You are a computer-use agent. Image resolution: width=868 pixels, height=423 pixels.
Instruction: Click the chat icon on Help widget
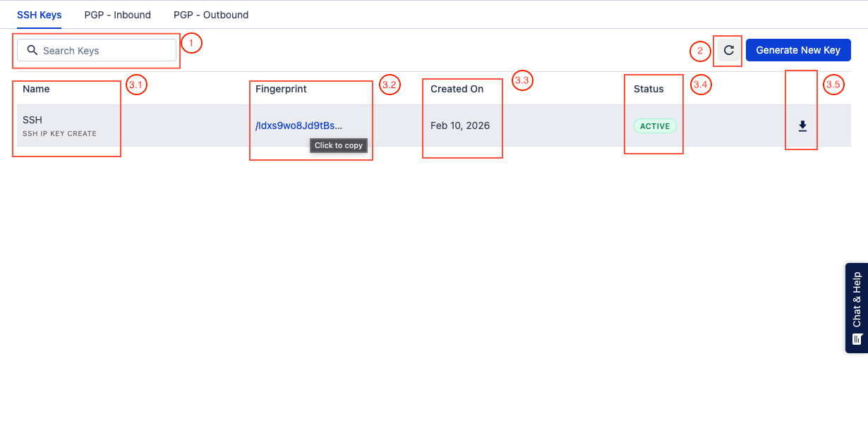click(857, 339)
